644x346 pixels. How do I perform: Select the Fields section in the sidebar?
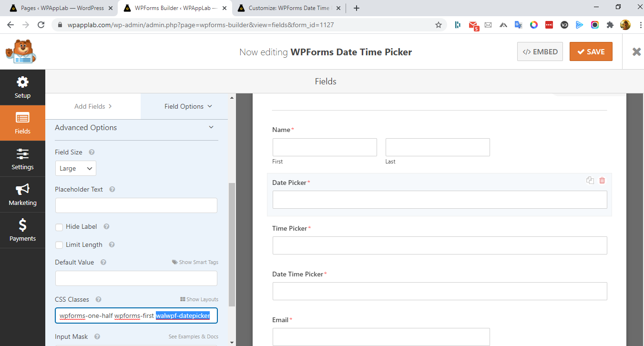coord(22,123)
